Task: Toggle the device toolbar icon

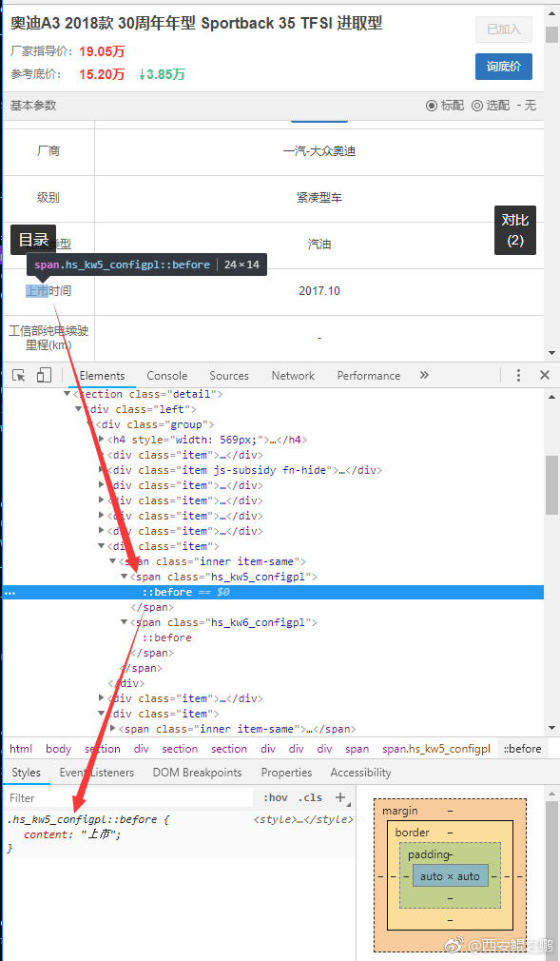Action: [44, 375]
